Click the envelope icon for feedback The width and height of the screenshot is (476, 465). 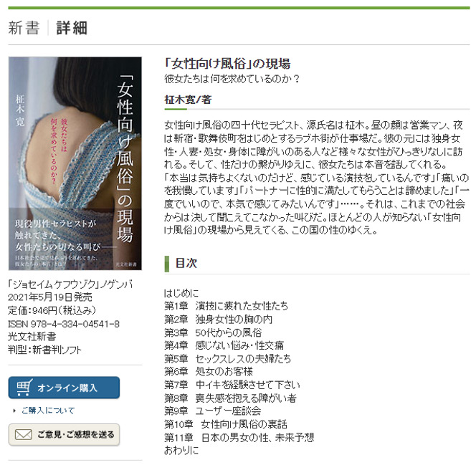(x=24, y=434)
